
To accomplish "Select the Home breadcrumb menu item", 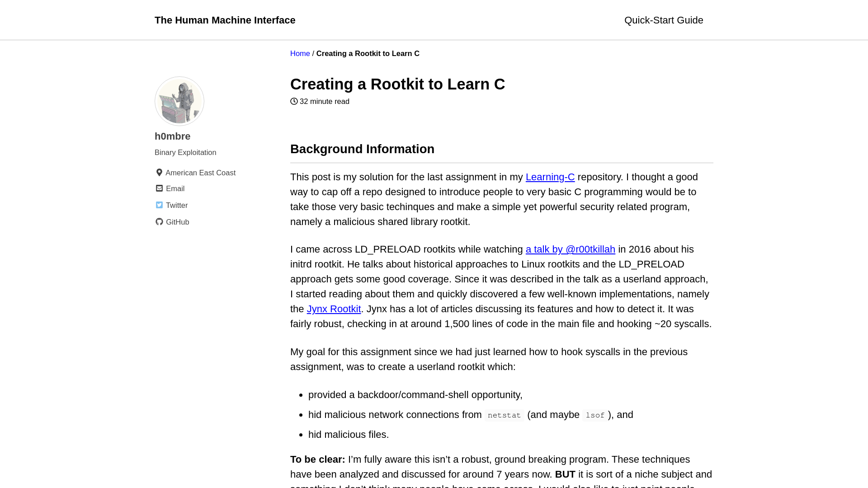I will [x=300, y=54].
